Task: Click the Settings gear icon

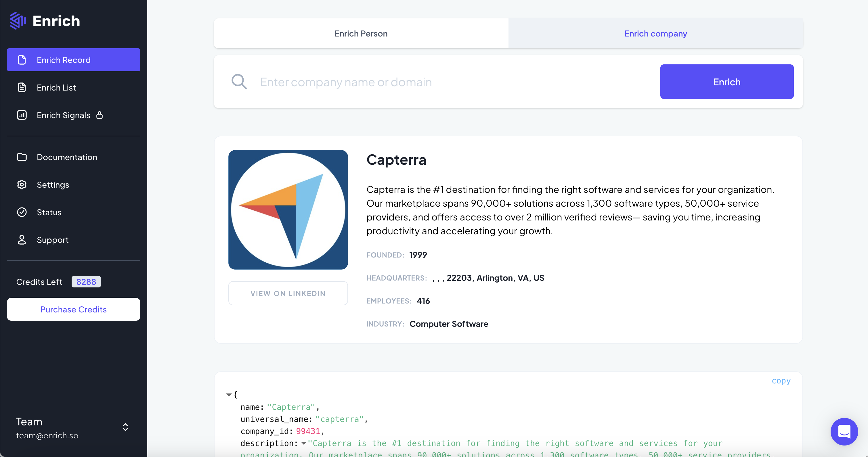Action: 22,185
